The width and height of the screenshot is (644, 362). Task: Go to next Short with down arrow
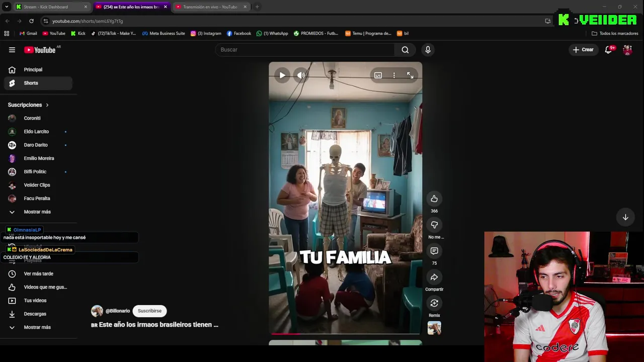point(625,217)
